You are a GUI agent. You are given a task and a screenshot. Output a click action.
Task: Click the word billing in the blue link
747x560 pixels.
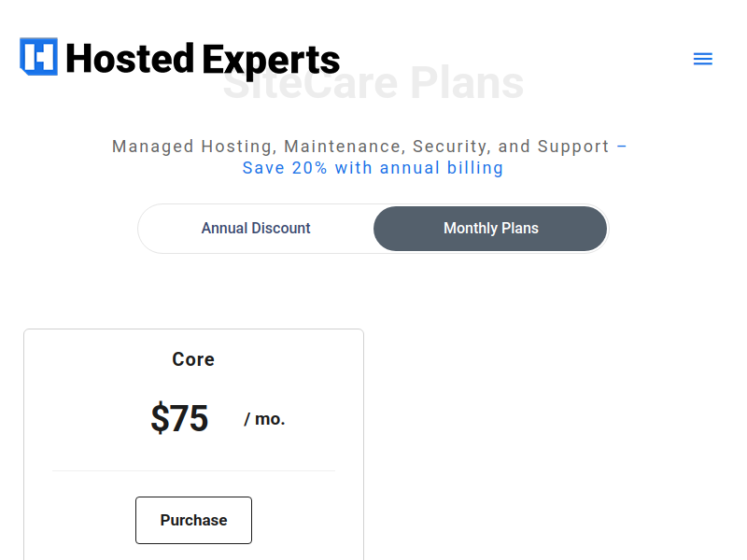tap(475, 168)
